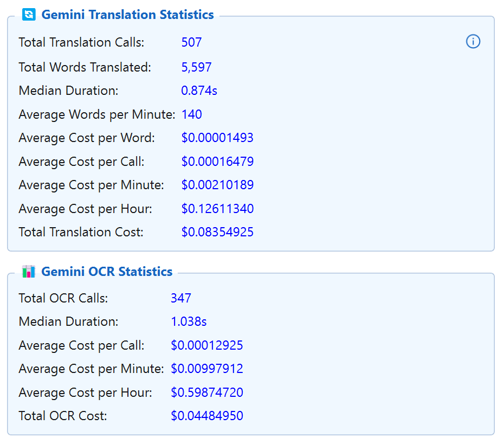Select the value $0.04484950

(207, 416)
